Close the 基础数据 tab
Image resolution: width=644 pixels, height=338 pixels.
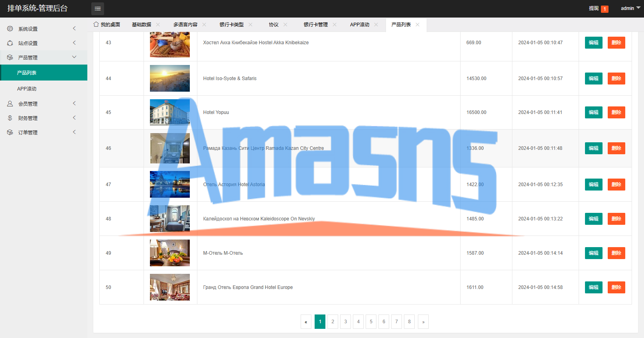[x=158, y=25]
